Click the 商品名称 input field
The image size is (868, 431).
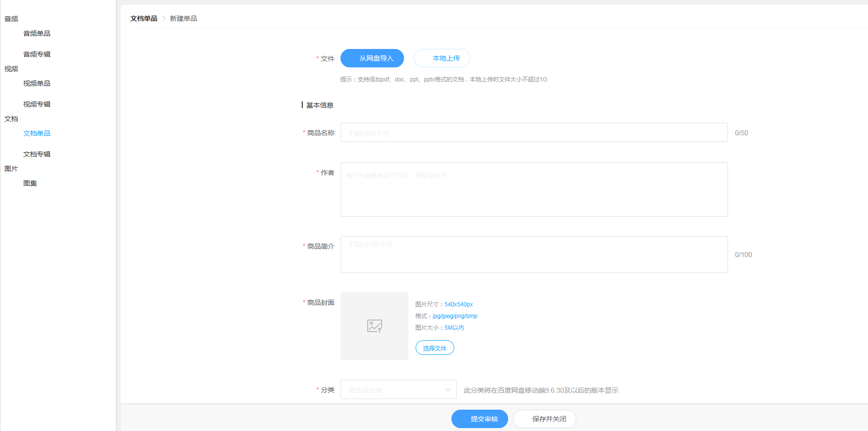pos(534,132)
